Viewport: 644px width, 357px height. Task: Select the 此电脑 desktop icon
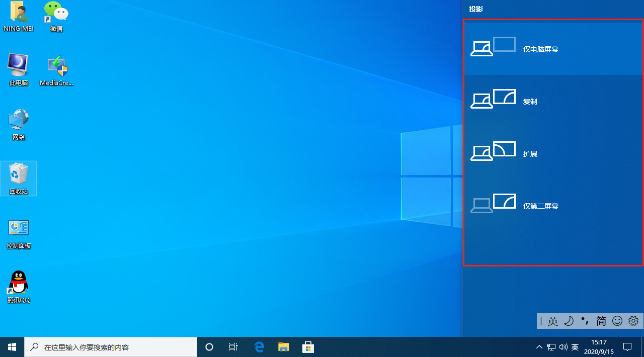[x=19, y=67]
